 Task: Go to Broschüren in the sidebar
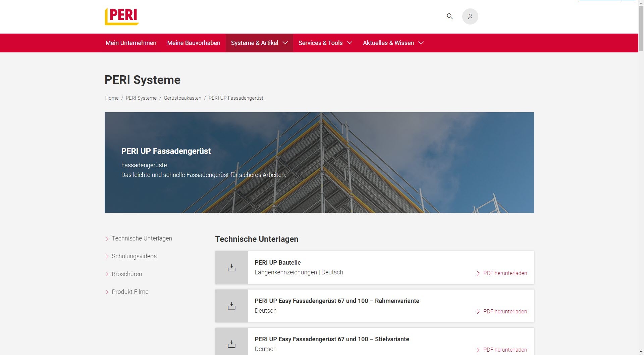[127, 274]
